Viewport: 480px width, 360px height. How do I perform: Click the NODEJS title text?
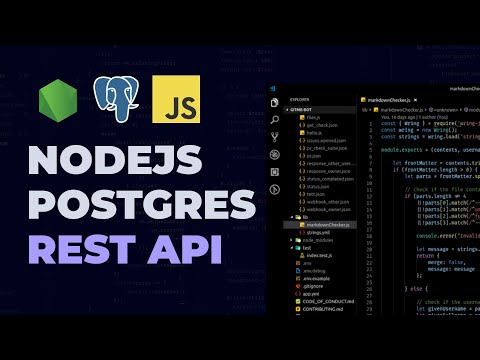pyautogui.click(x=115, y=160)
